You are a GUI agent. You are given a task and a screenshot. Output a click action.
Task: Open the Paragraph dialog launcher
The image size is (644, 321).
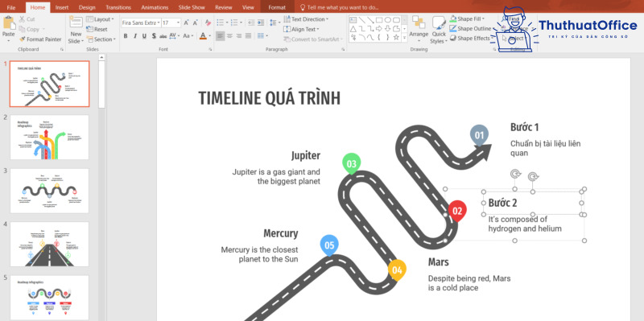pos(343,49)
